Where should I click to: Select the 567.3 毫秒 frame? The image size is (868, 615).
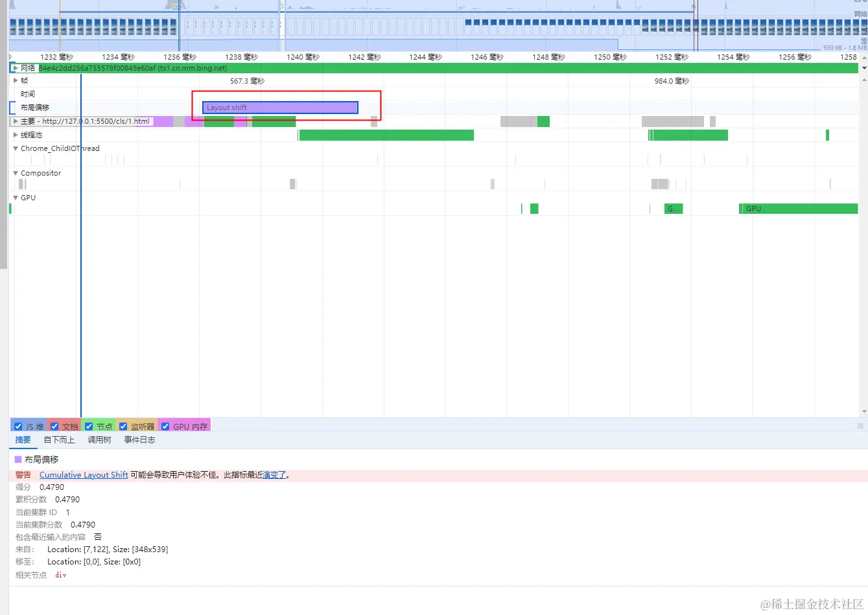pyautogui.click(x=247, y=81)
